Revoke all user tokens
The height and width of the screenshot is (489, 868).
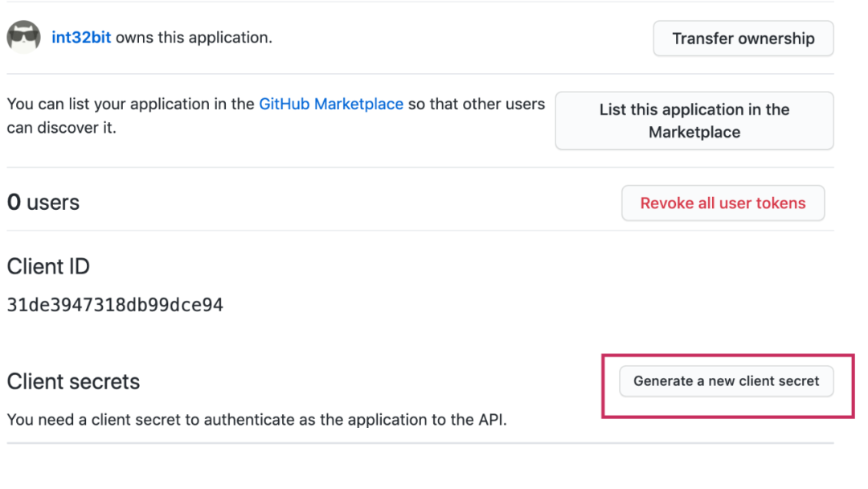click(x=723, y=203)
